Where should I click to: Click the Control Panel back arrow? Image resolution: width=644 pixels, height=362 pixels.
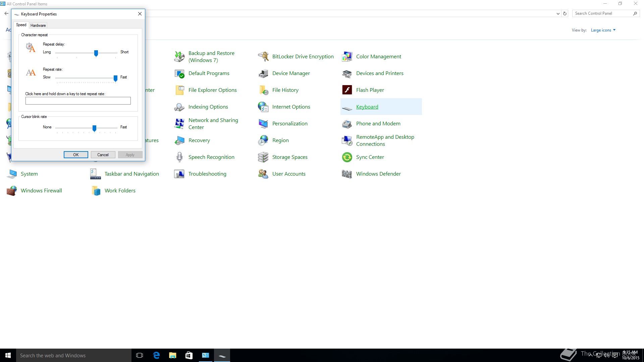pos(6,13)
